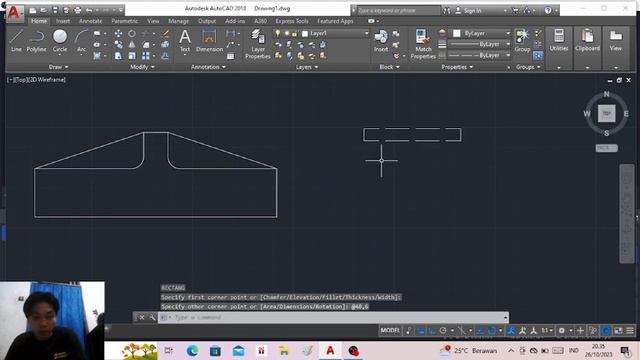Switch to the Home ribbon tab

coord(39,21)
